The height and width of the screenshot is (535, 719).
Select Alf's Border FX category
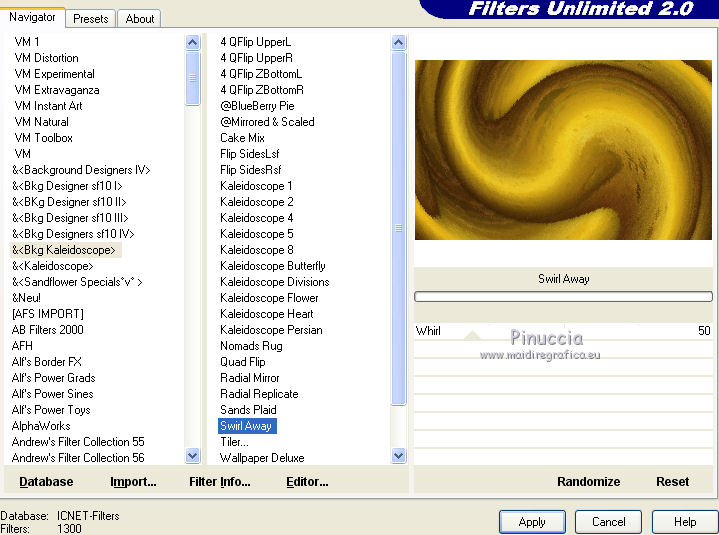46,362
